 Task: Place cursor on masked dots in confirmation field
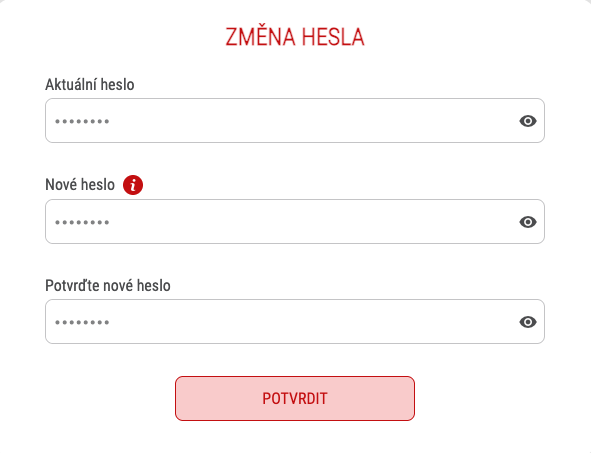[x=82, y=323]
